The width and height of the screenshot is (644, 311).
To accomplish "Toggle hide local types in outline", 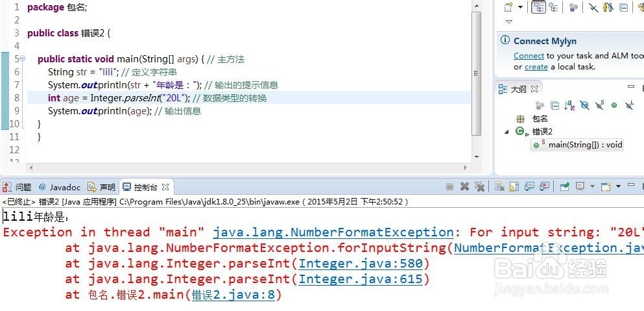I will click(629, 106).
